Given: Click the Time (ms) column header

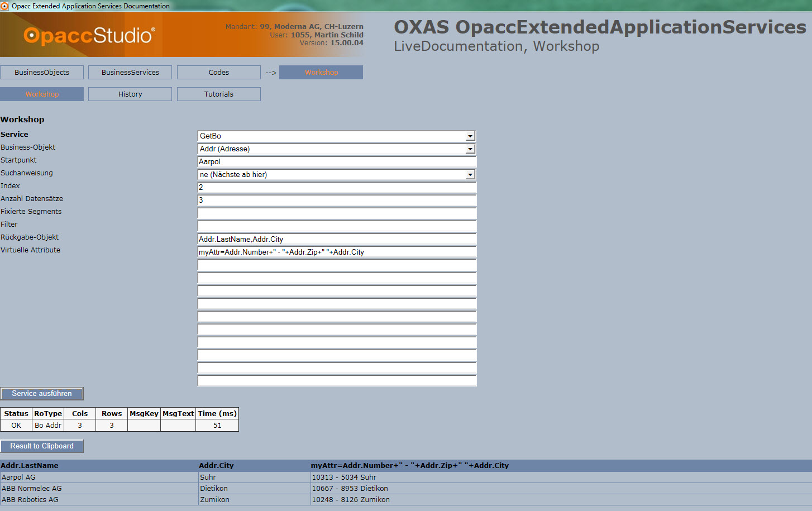Looking at the screenshot, I should (x=217, y=414).
